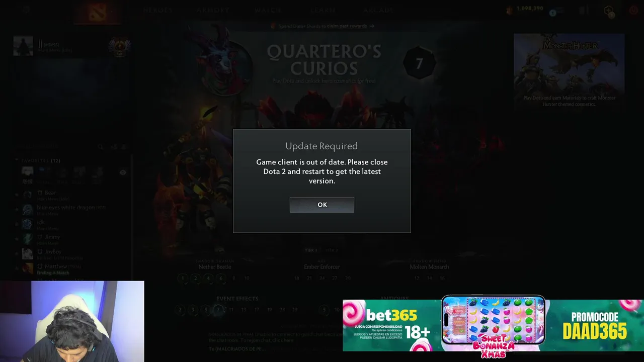Image resolution: width=644 pixels, height=362 pixels.
Task: Switch to the ARCADE tab
Action: coord(378,10)
